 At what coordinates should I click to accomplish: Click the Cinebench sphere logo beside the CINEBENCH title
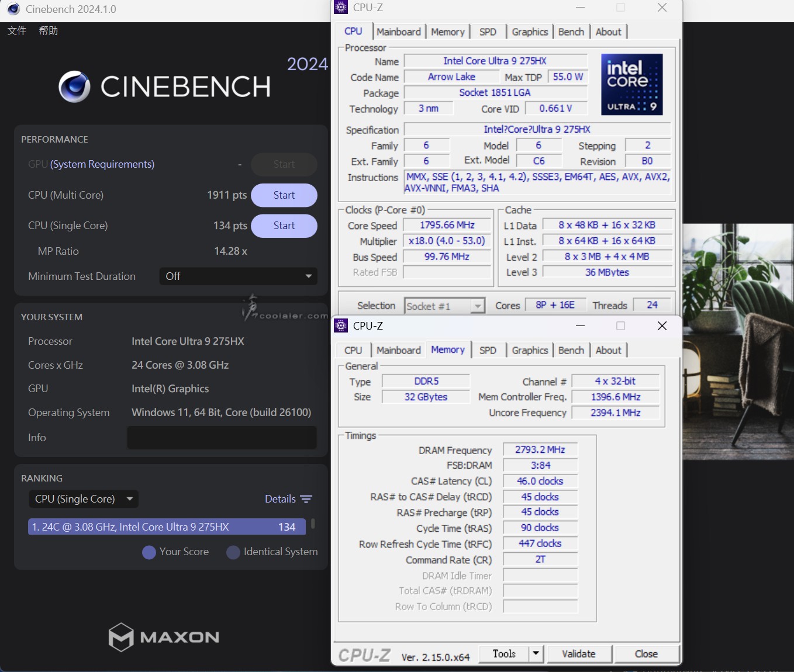tap(75, 86)
